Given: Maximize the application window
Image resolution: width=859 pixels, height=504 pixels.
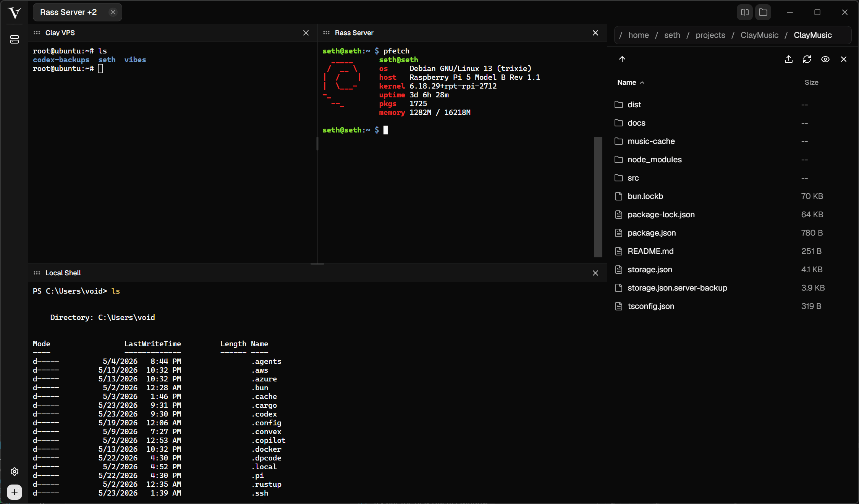Looking at the screenshot, I should pos(817,12).
